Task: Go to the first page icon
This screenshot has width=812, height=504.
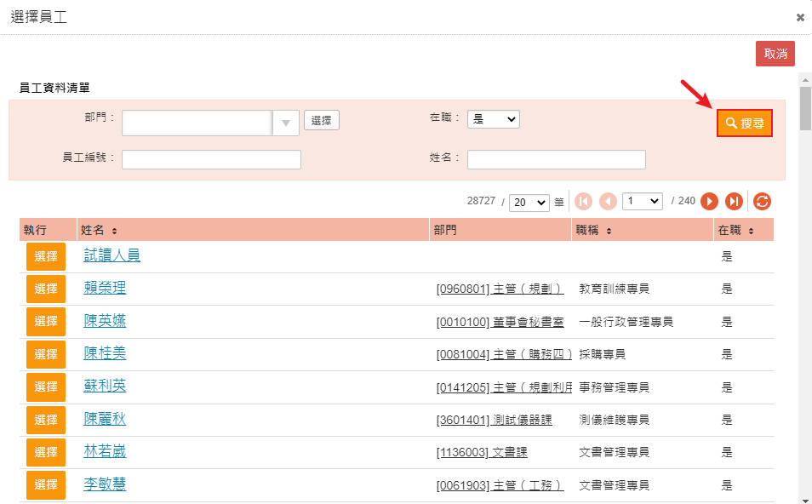Action: point(583,202)
